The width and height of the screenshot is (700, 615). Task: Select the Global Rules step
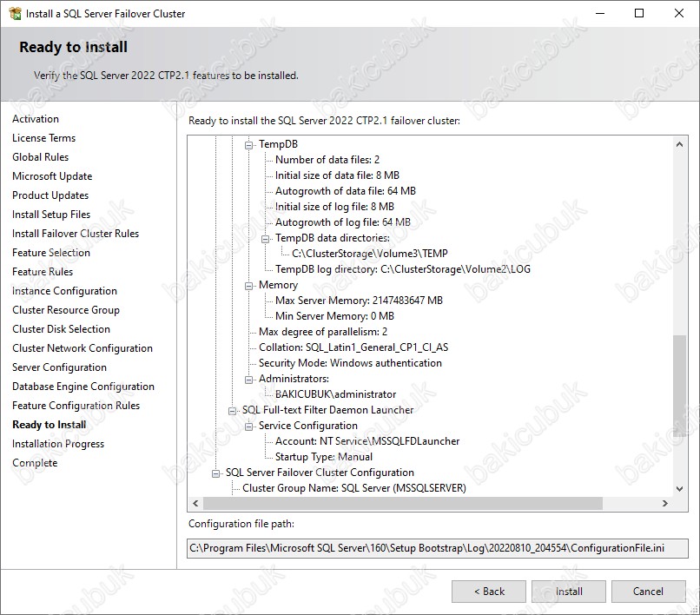[41, 157]
